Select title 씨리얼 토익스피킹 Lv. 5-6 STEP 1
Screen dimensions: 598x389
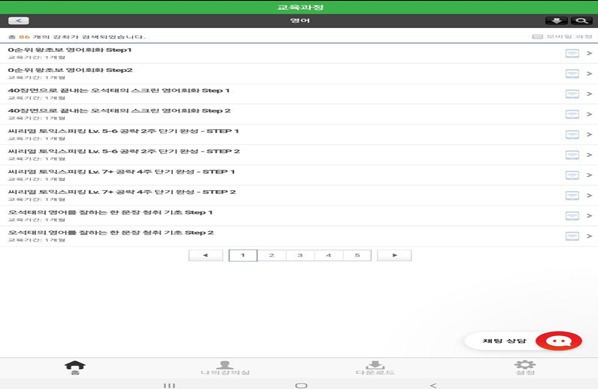pyautogui.click(x=123, y=131)
